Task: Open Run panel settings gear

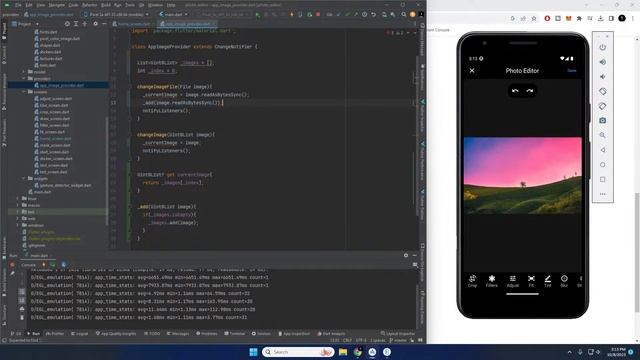Action: pos(406,255)
